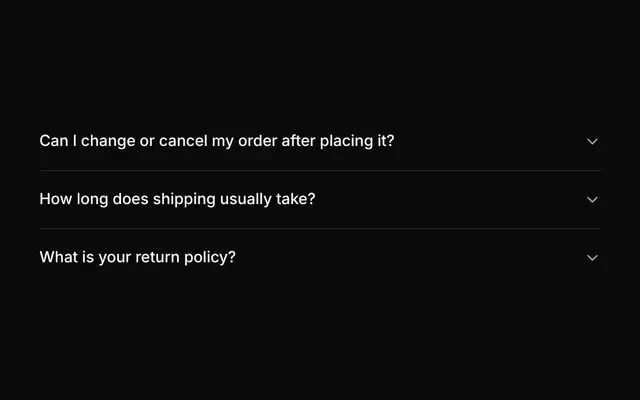Click the chevron icon next to shipping question
This screenshot has height=400, width=640.
coord(592,200)
